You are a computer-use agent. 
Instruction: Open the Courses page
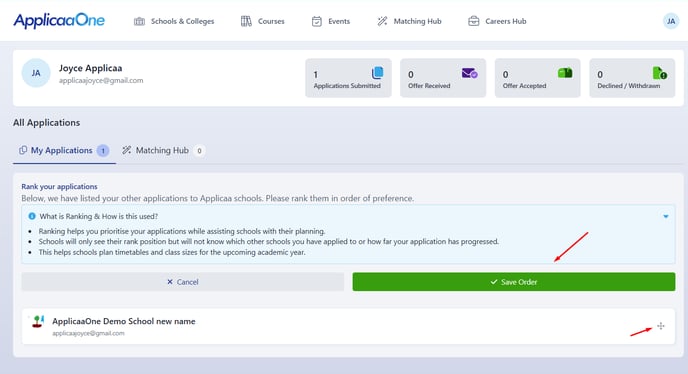[x=262, y=21]
